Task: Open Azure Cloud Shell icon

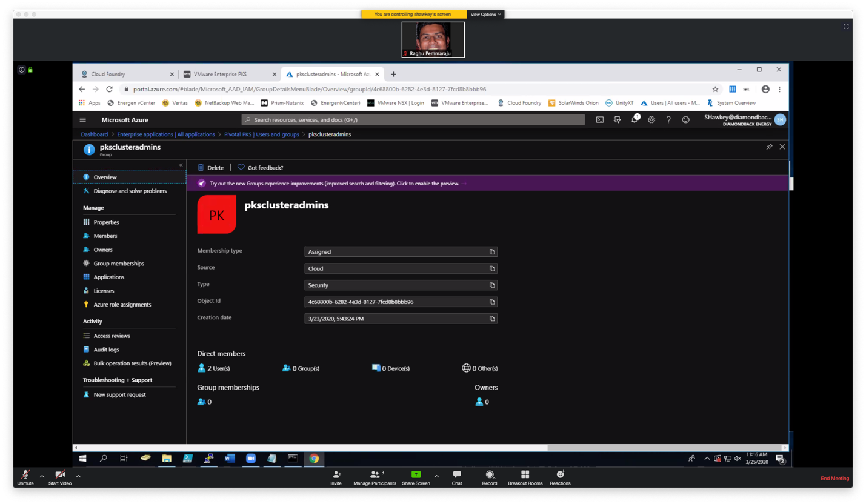Action: 599,120
